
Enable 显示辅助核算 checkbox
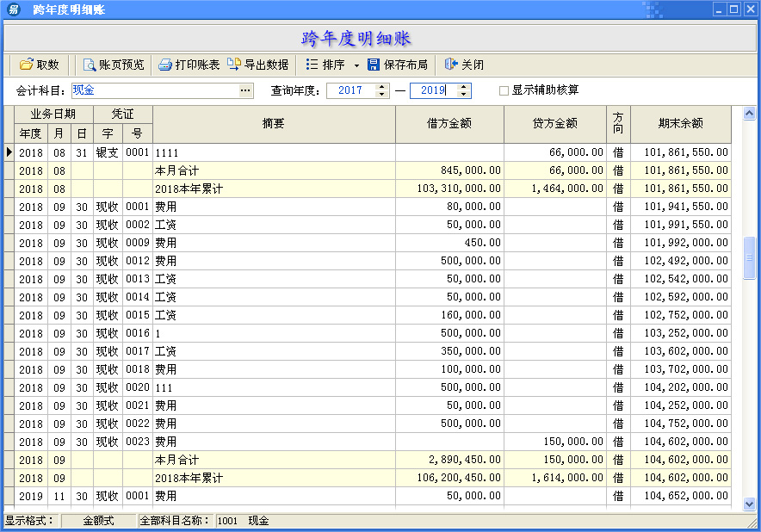tap(504, 90)
